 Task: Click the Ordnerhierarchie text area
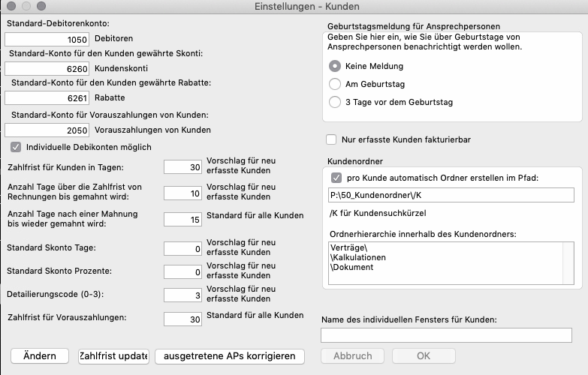[449, 262]
